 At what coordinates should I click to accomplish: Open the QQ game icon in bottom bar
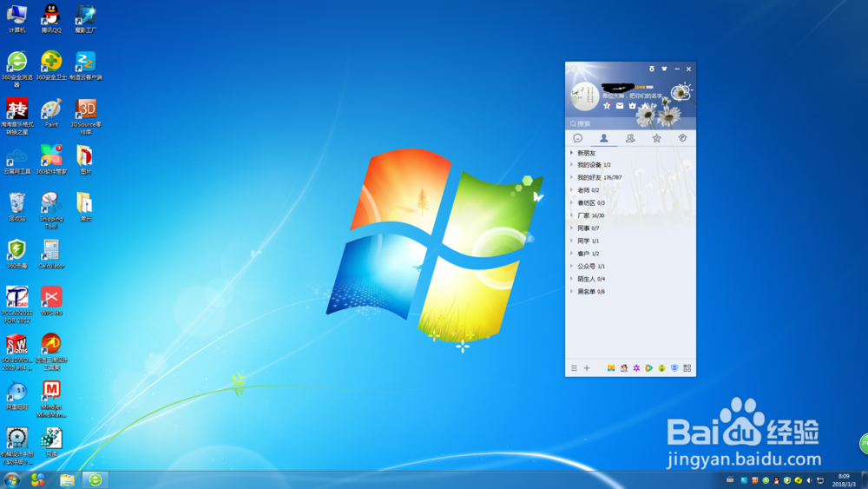click(x=610, y=368)
